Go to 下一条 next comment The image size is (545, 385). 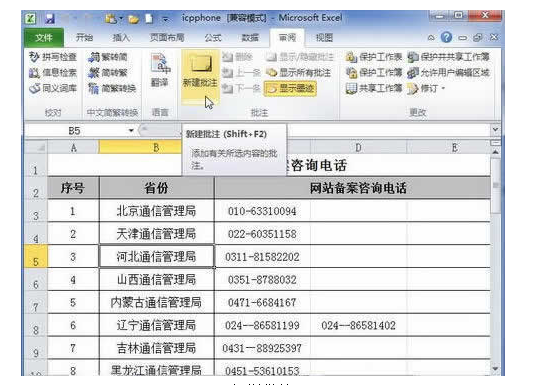pos(242,88)
